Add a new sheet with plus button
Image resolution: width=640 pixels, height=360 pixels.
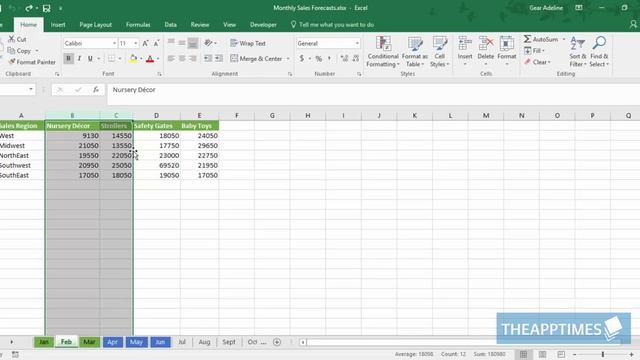click(277, 342)
